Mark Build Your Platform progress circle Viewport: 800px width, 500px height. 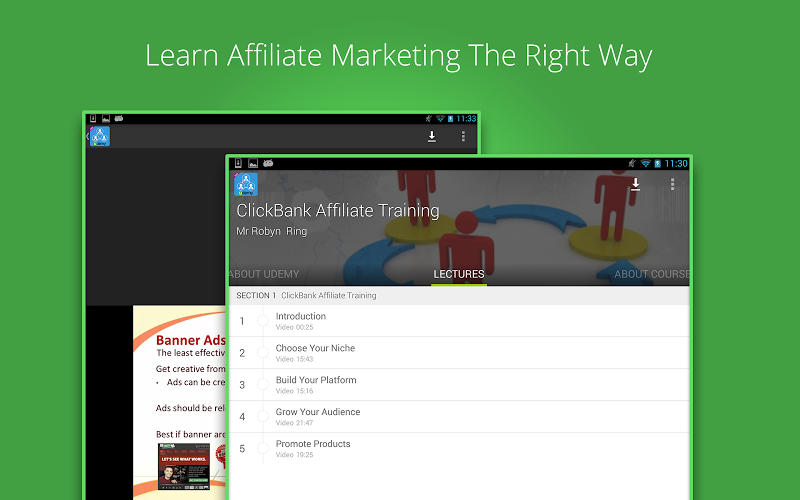[x=263, y=384]
